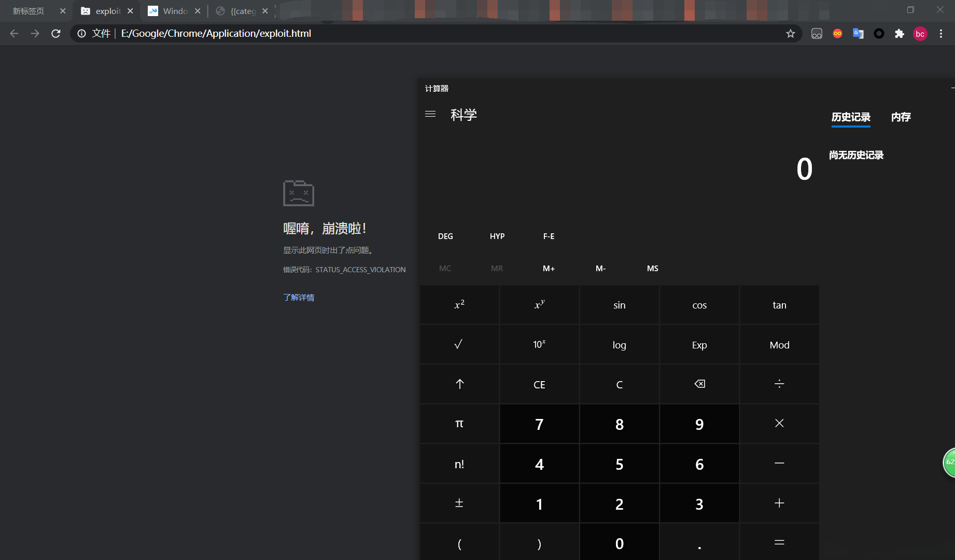Click the number 1 key
Image resolution: width=955 pixels, height=560 pixels.
[x=539, y=503]
